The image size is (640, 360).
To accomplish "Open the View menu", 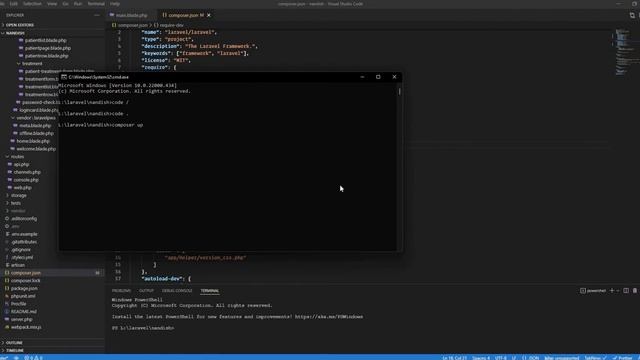I will point(52,4).
